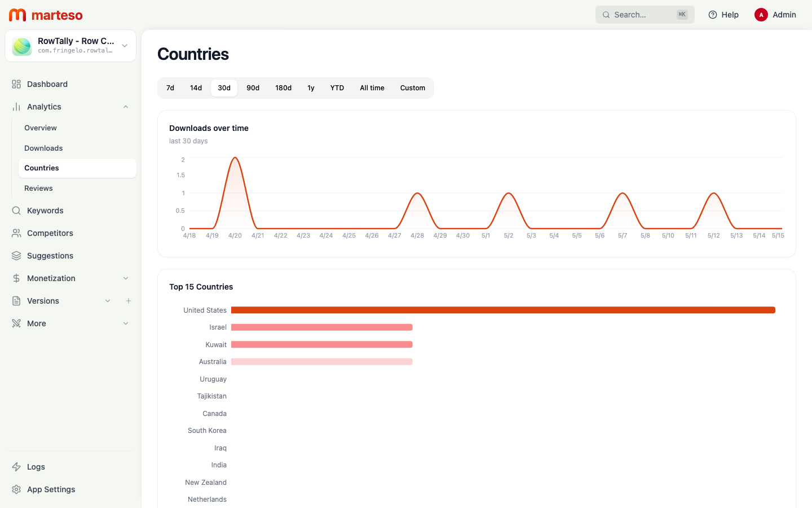812x508 pixels.
Task: Add a new version with plus icon
Action: 129,301
